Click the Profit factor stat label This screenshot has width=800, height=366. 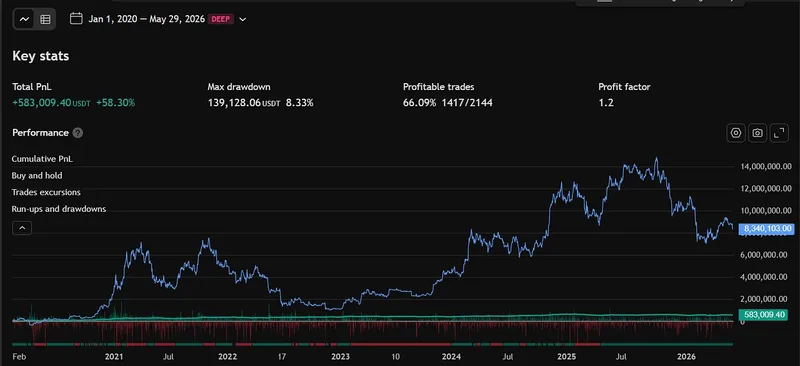(624, 87)
